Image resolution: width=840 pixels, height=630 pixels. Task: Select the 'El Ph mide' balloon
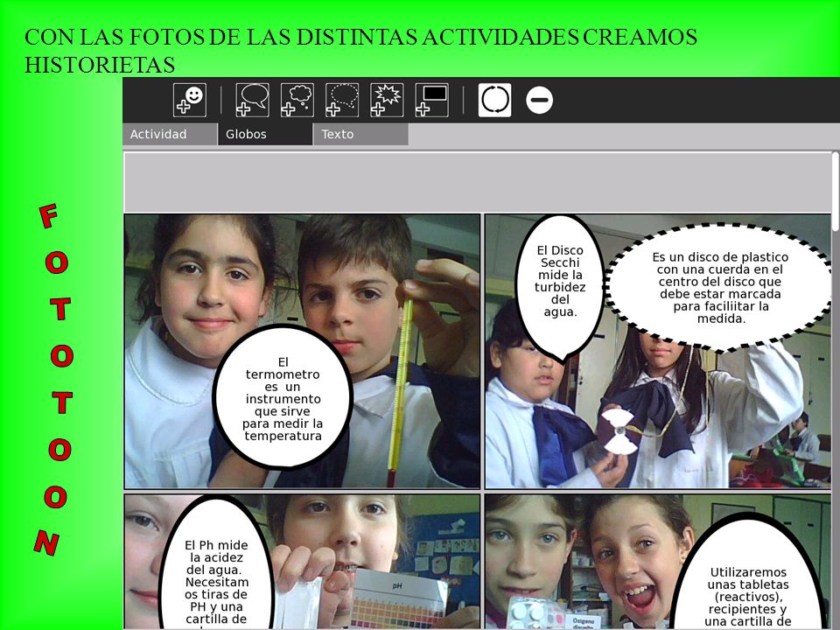pos(216,563)
